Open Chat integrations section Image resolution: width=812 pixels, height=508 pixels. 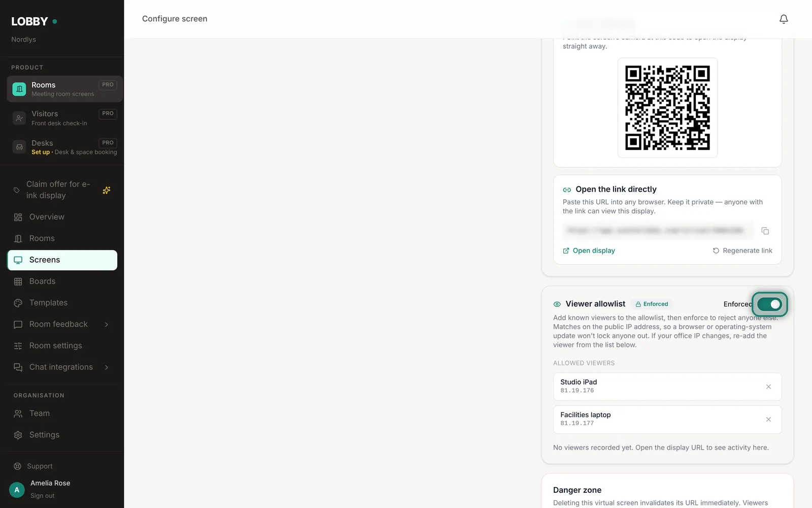[x=61, y=367]
